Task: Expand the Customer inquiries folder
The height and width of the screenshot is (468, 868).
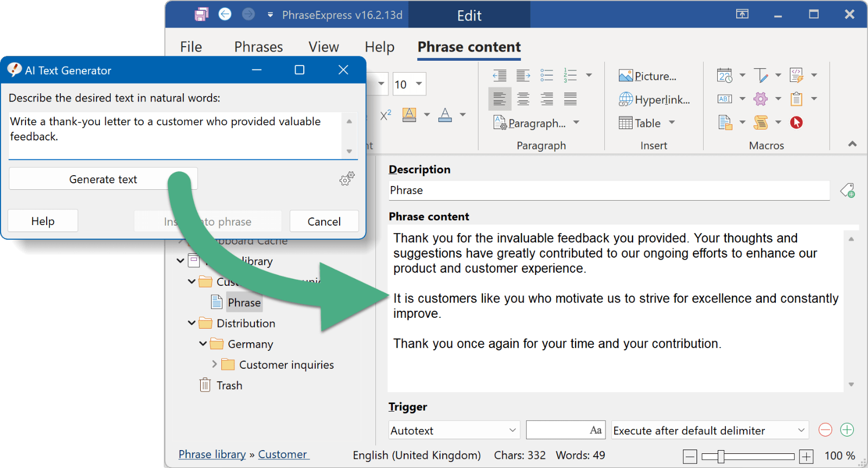Action: click(214, 364)
